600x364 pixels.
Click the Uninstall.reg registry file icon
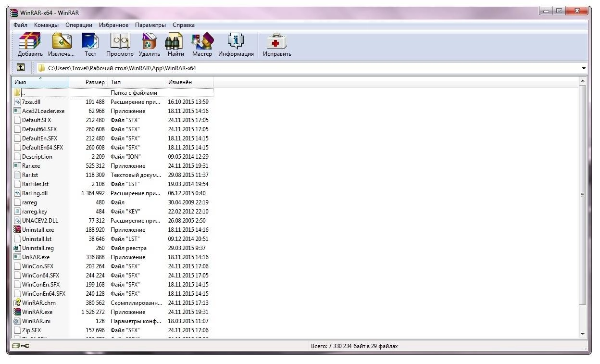[18, 248]
